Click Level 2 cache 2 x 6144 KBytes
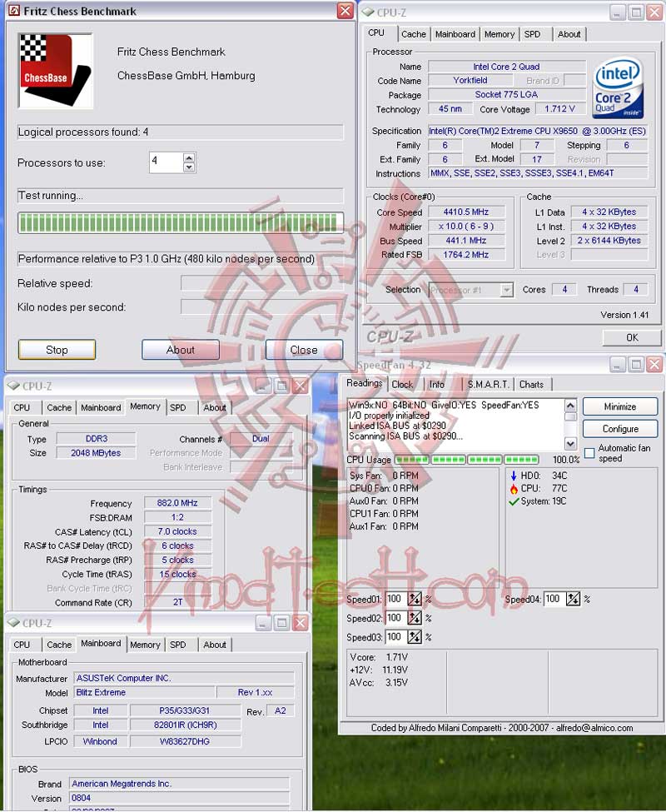The height and width of the screenshot is (812, 666). point(609,241)
